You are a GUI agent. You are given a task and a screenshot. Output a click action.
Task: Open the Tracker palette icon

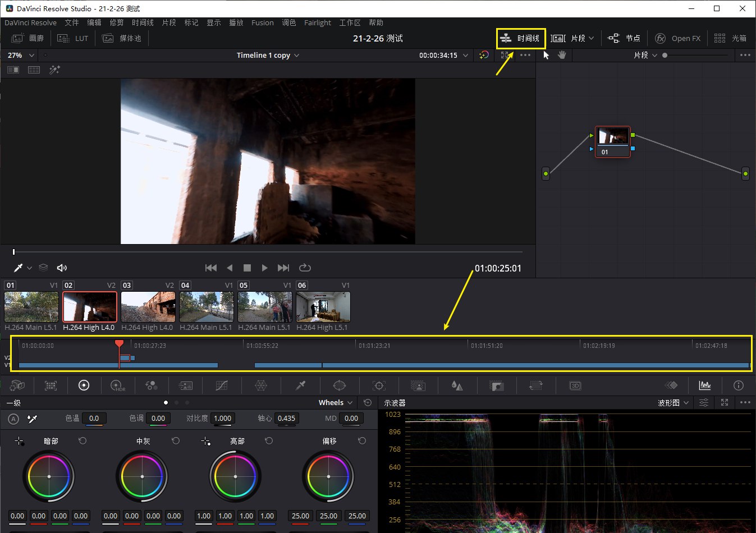click(x=379, y=385)
